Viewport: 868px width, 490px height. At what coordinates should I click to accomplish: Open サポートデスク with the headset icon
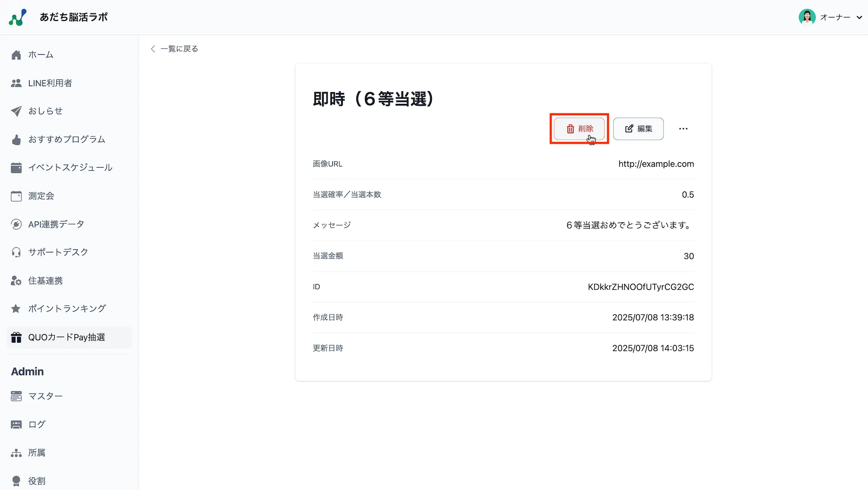(16, 252)
